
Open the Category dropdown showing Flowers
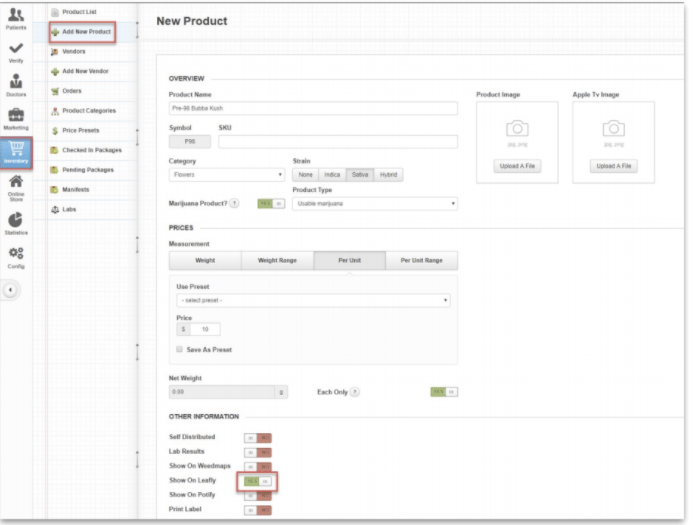227,175
